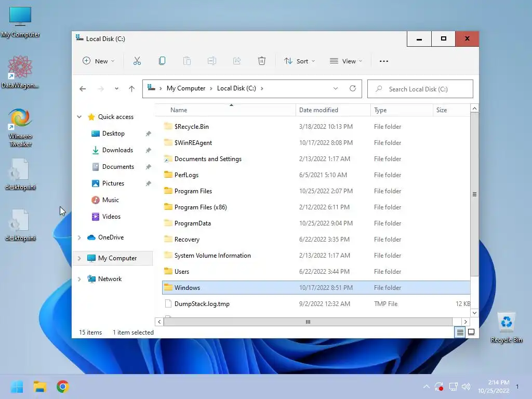Click the Search Local Disk (C:) field

[420, 89]
